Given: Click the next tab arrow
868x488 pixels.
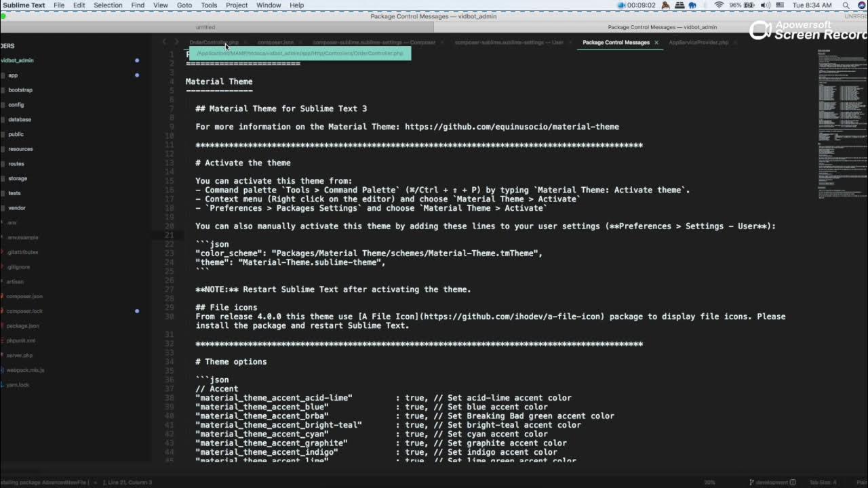Looking at the screenshot, I should pos(176,42).
